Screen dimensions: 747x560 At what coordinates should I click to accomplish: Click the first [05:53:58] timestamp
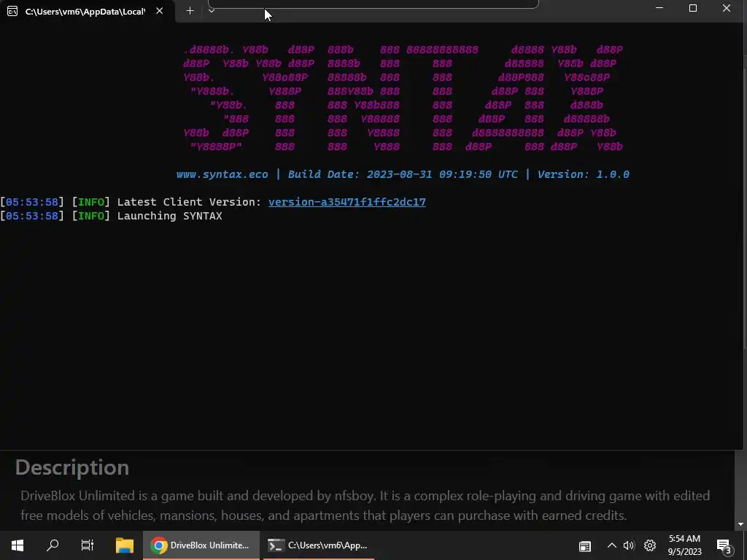point(32,202)
